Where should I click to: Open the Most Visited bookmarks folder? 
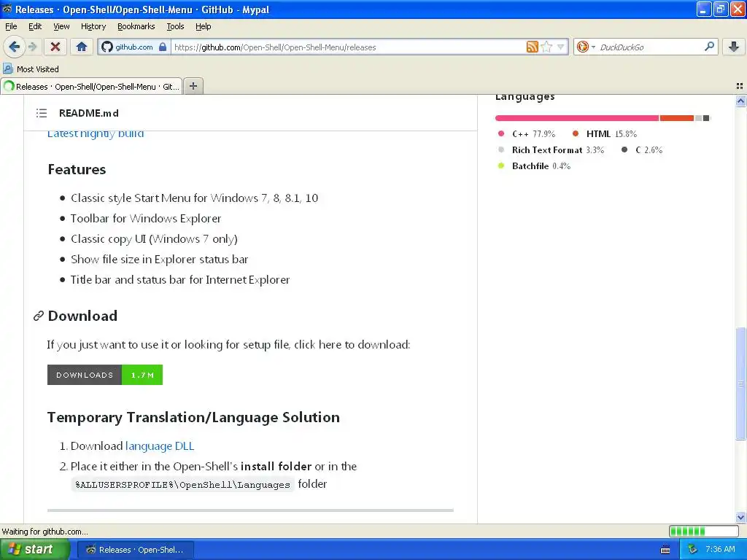[31, 69]
